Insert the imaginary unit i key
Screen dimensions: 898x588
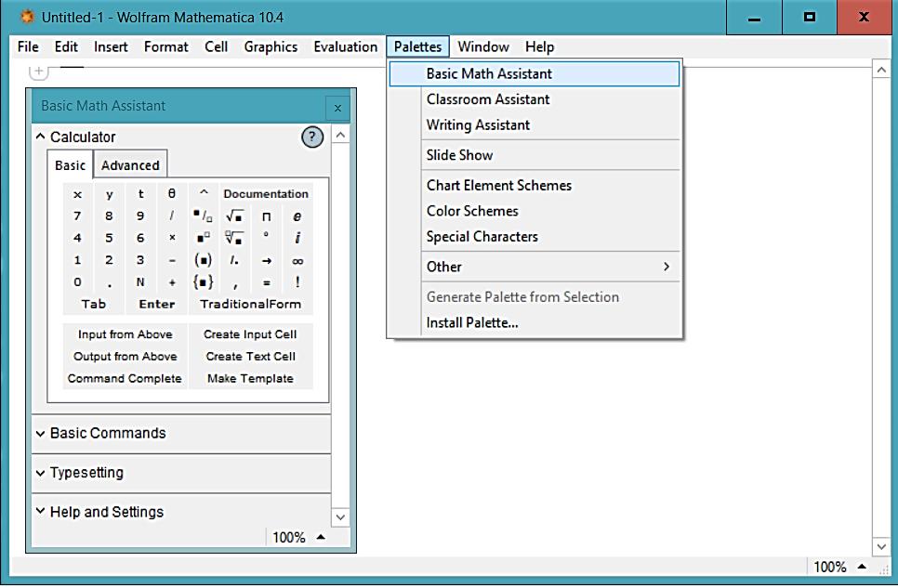[297, 238]
